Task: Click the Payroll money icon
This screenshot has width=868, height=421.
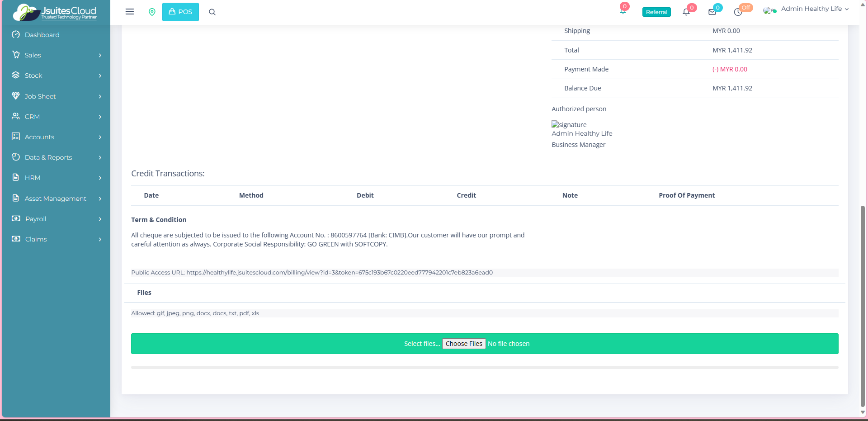Action: click(16, 218)
